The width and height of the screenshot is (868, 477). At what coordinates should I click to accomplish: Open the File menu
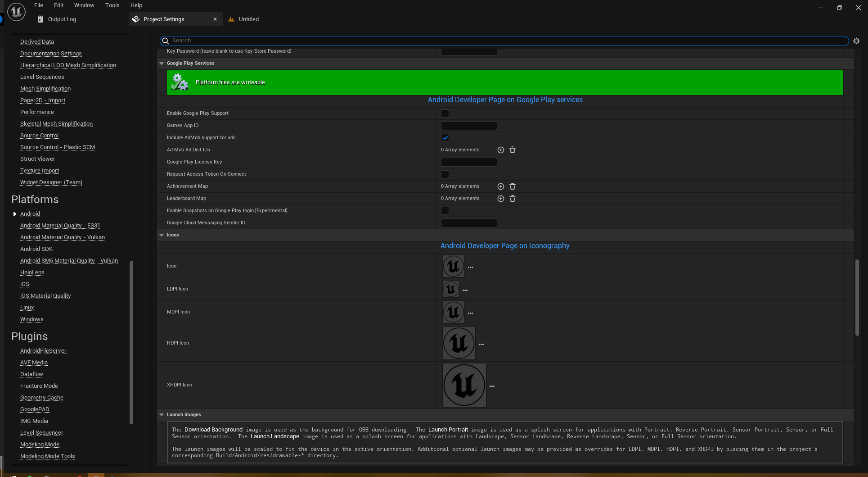tap(39, 5)
